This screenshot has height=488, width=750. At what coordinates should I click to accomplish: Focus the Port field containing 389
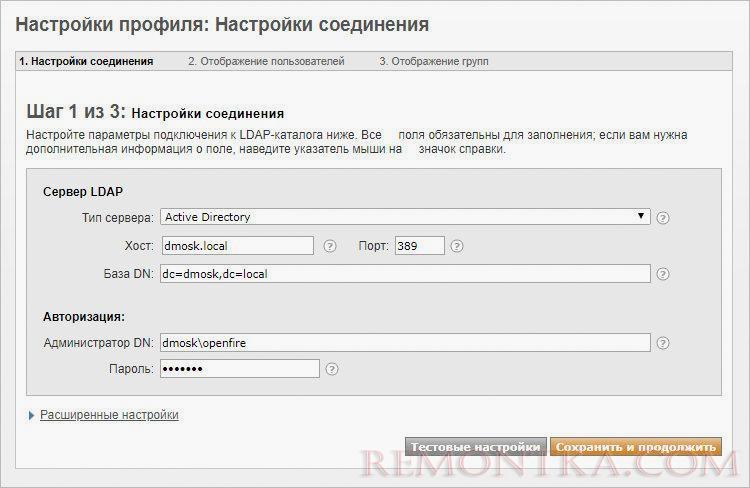click(419, 245)
